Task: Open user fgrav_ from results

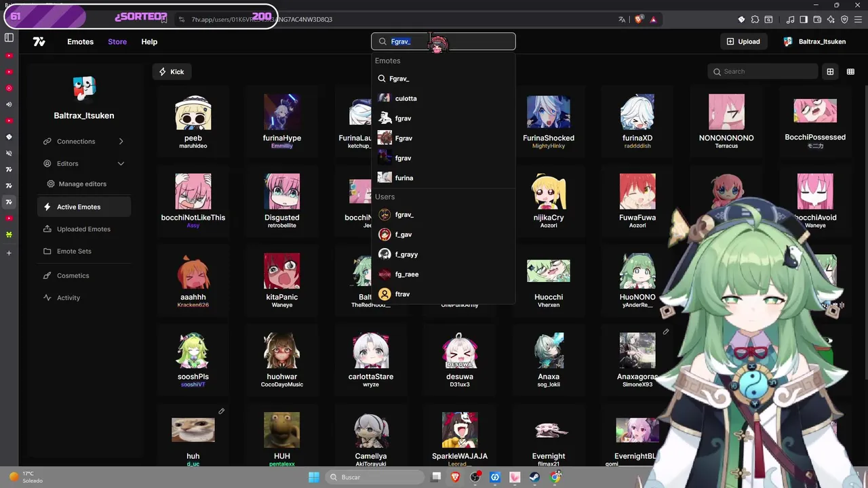Action: coord(443,215)
